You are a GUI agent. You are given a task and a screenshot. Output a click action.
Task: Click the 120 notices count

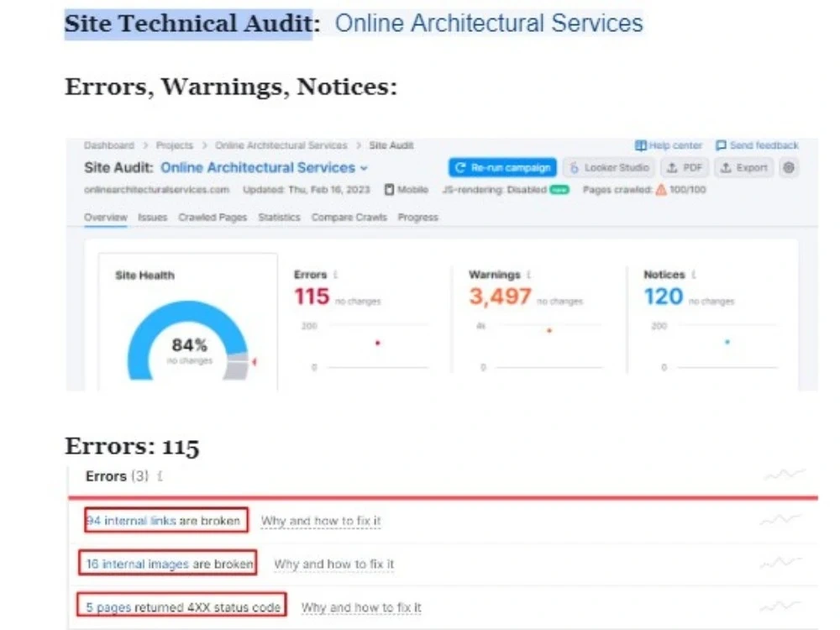664,297
